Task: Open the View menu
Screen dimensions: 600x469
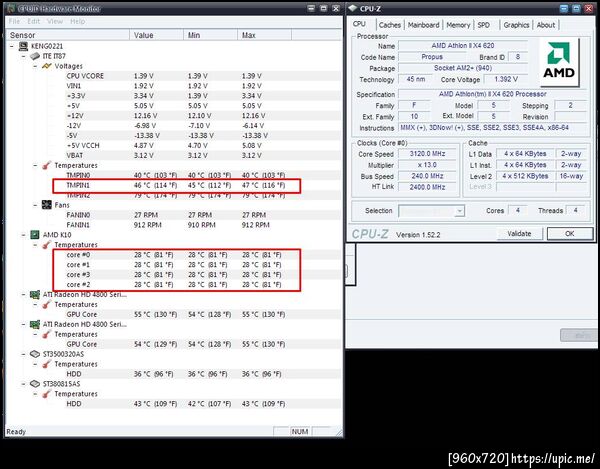Action: pos(55,21)
